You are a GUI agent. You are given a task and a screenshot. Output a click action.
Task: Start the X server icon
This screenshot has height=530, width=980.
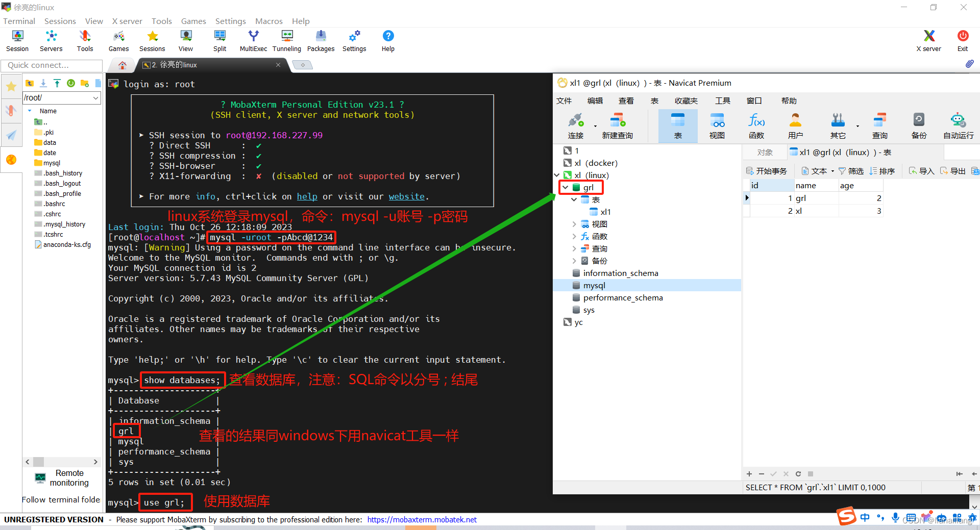928,41
